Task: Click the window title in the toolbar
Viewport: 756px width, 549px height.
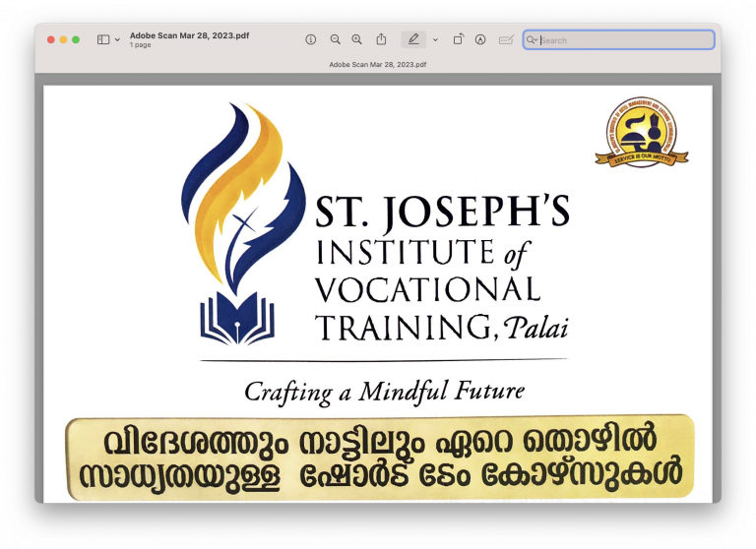Action: click(189, 35)
